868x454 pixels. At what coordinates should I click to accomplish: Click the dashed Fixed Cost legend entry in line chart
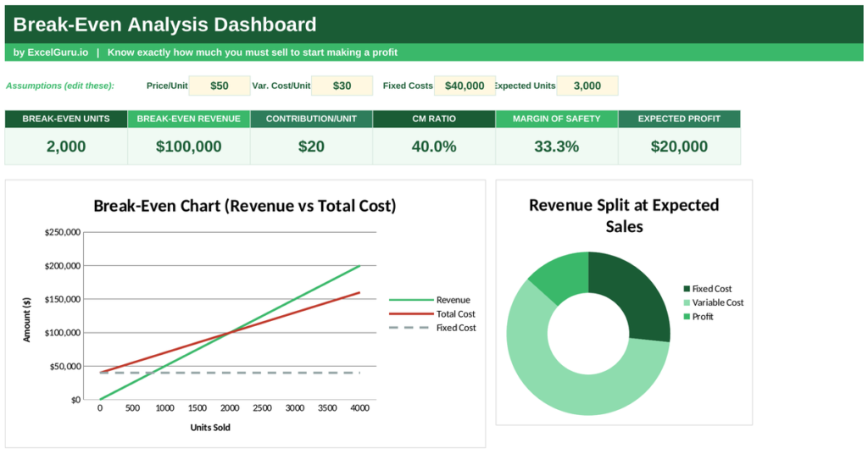pos(432,328)
